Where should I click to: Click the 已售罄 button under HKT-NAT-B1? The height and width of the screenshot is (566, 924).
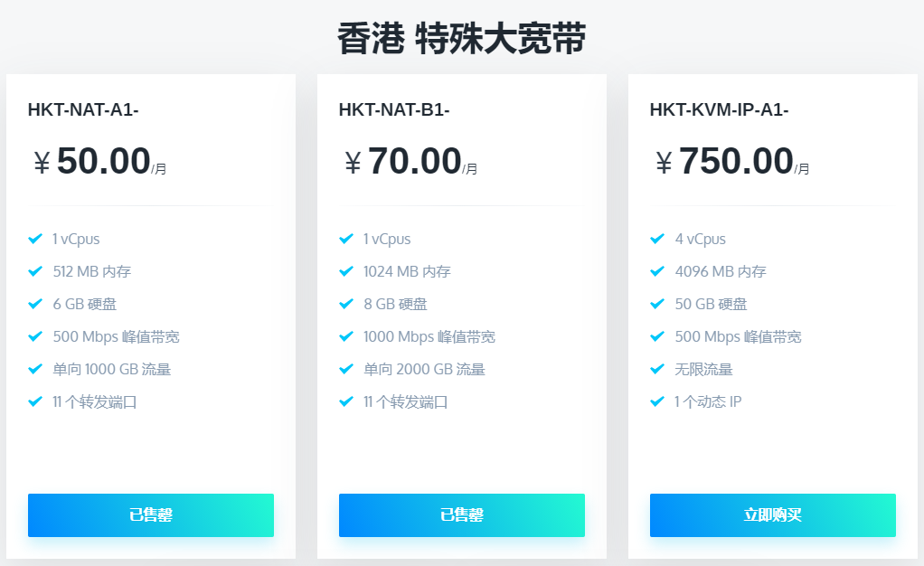point(462,515)
